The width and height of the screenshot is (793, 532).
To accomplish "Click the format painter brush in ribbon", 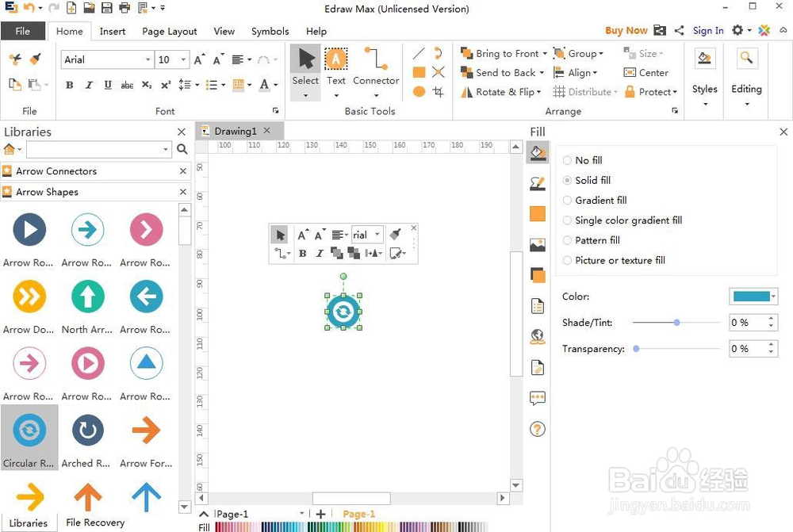I will point(35,59).
